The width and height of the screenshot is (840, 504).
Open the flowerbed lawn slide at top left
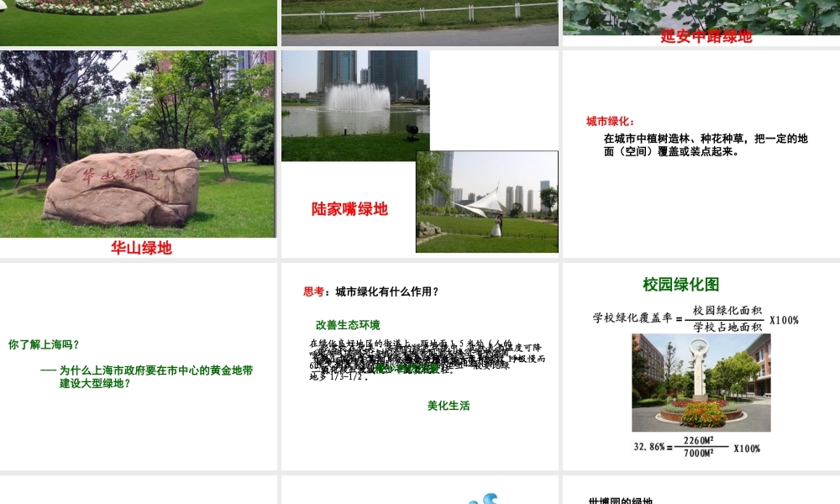139,23
